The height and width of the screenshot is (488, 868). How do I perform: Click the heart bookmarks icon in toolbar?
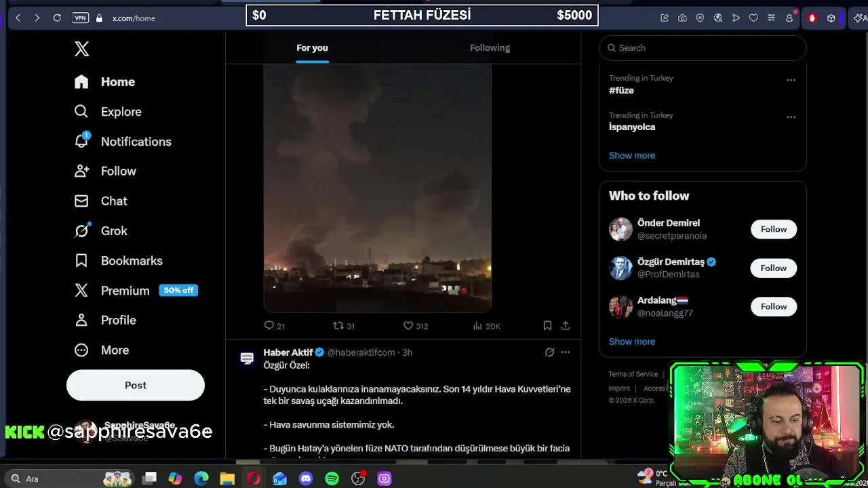pyautogui.click(x=753, y=18)
